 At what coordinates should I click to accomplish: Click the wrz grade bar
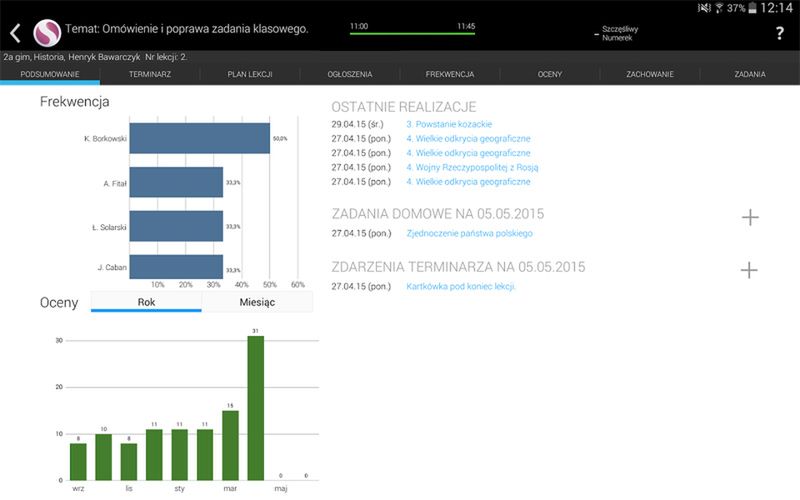click(x=78, y=461)
